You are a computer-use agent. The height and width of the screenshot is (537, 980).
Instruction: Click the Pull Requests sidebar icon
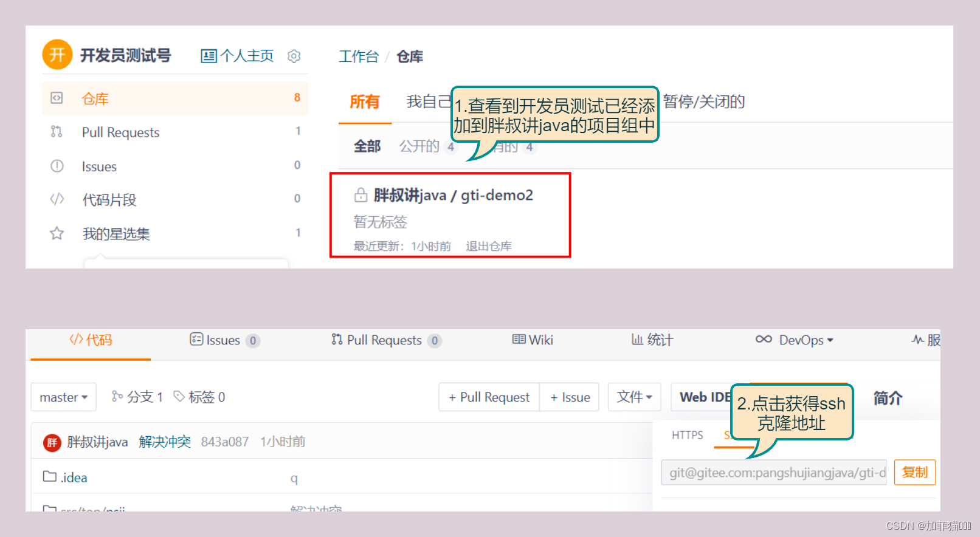[57, 131]
